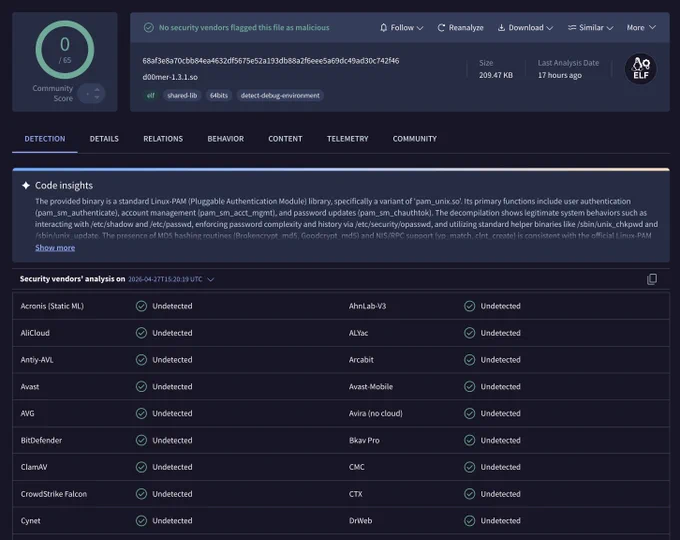
Task: Click the Similar search icon
Action: 572,28
